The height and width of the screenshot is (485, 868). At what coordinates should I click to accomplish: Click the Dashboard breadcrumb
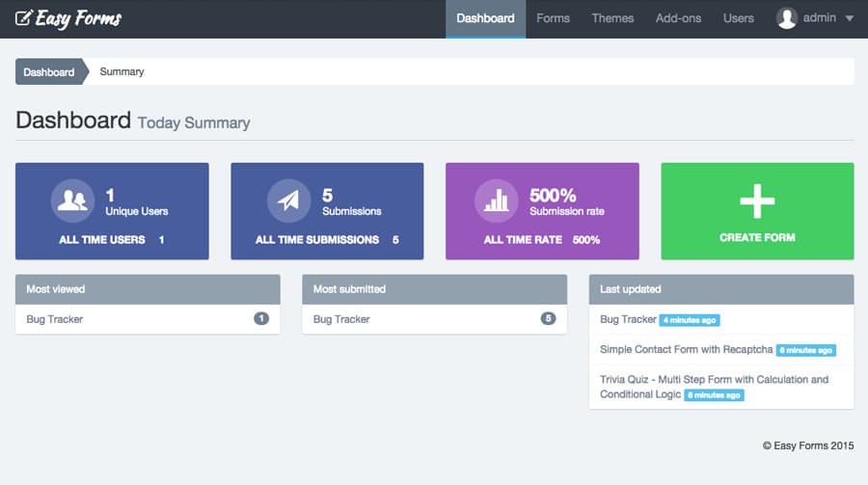pyautogui.click(x=49, y=72)
